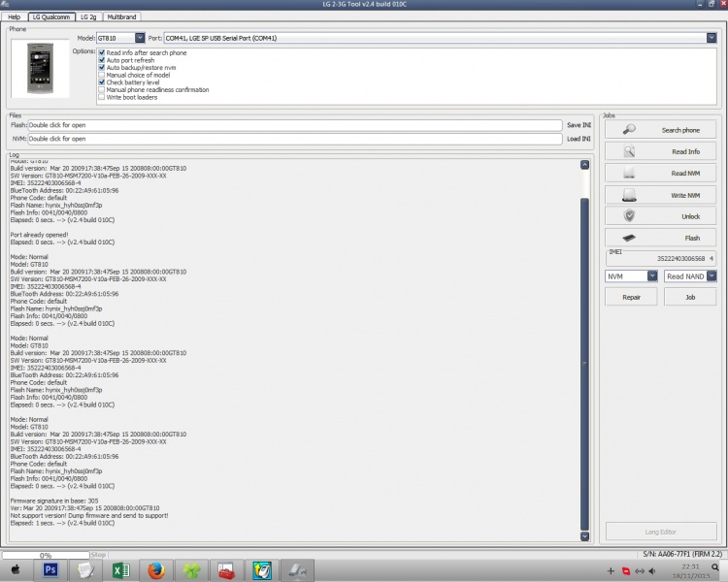Click the Flash chip button
Screen dimensions: 728x582
click(660, 238)
